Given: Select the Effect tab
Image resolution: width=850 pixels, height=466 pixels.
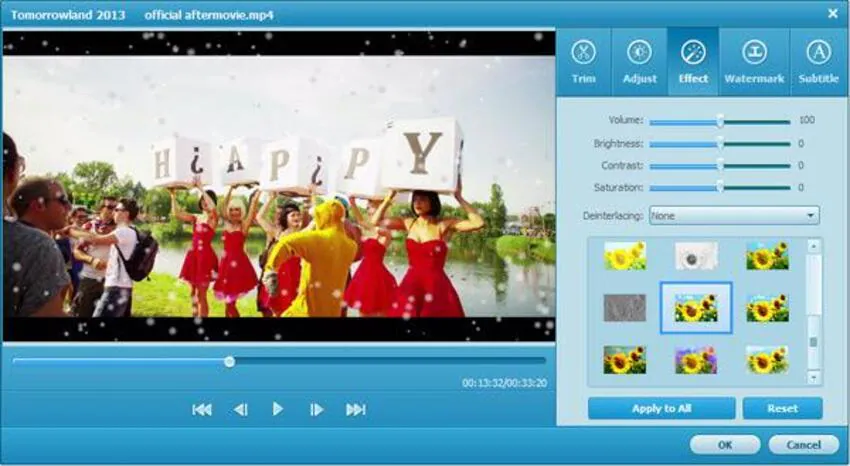Looking at the screenshot, I should [693, 62].
